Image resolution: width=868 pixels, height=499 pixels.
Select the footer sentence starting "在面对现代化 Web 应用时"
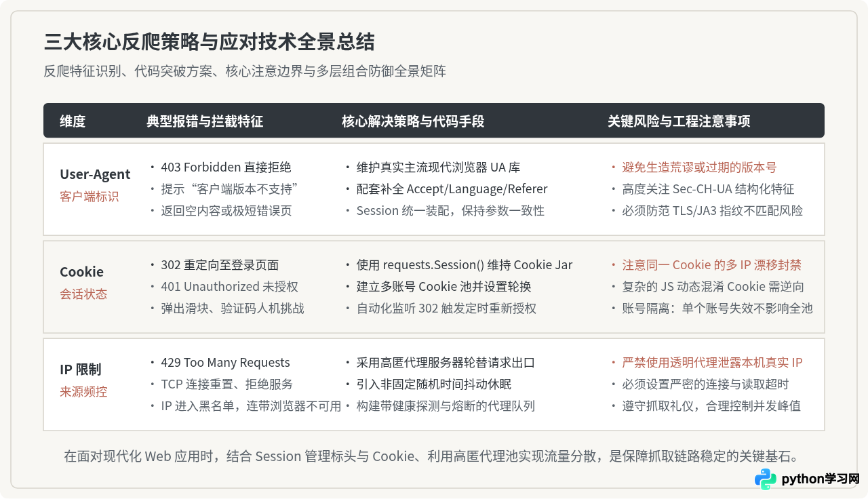tap(434, 456)
